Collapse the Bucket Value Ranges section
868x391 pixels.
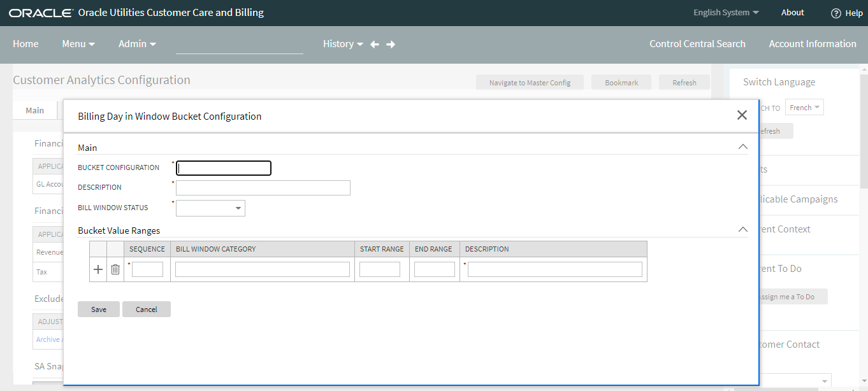tap(742, 229)
